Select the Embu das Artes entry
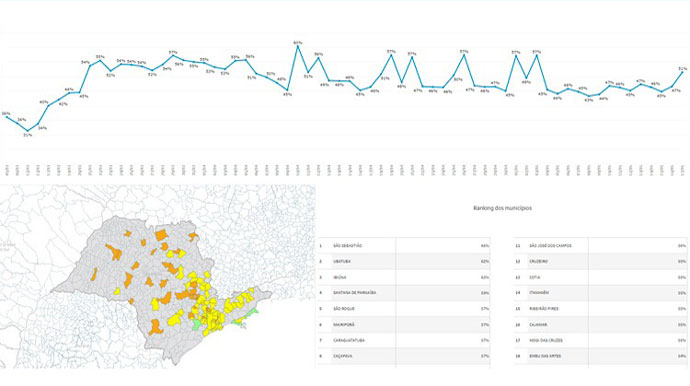The height and width of the screenshot is (386, 690). (x=600, y=356)
